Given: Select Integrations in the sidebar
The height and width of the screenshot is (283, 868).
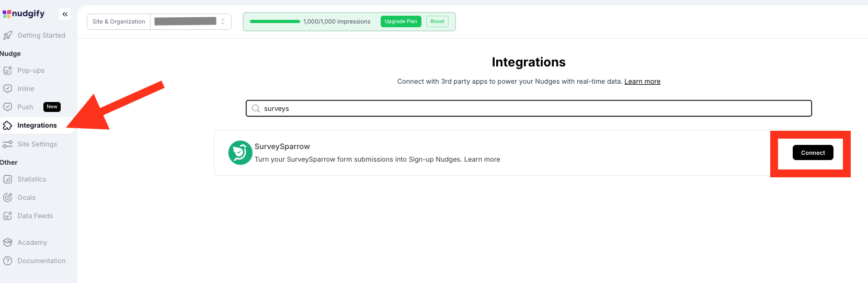Looking at the screenshot, I should 37,126.
